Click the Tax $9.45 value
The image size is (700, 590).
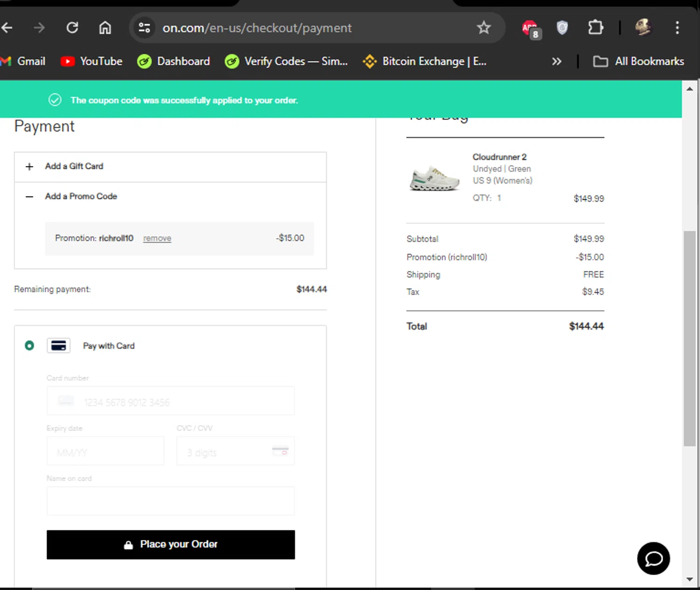(593, 292)
